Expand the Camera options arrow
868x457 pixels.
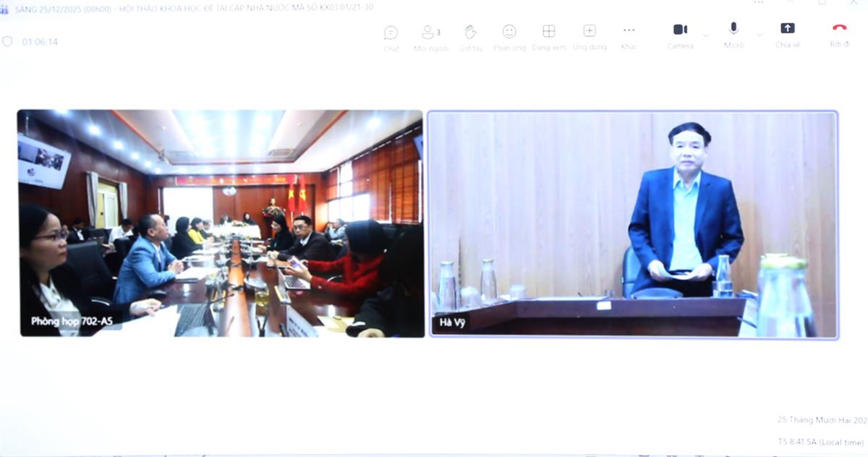click(x=706, y=35)
